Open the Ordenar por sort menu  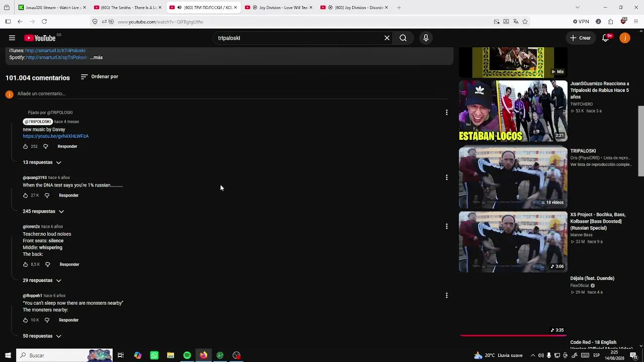[x=100, y=76]
